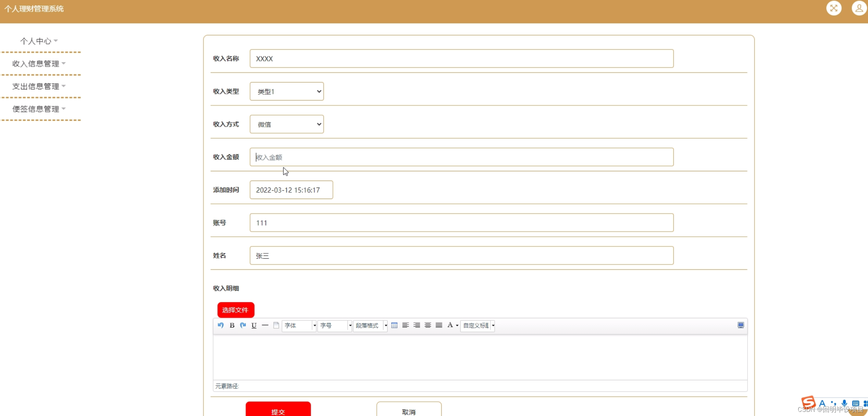Click the 选择文件 file selection button
This screenshot has height=416, width=868.
(x=236, y=310)
